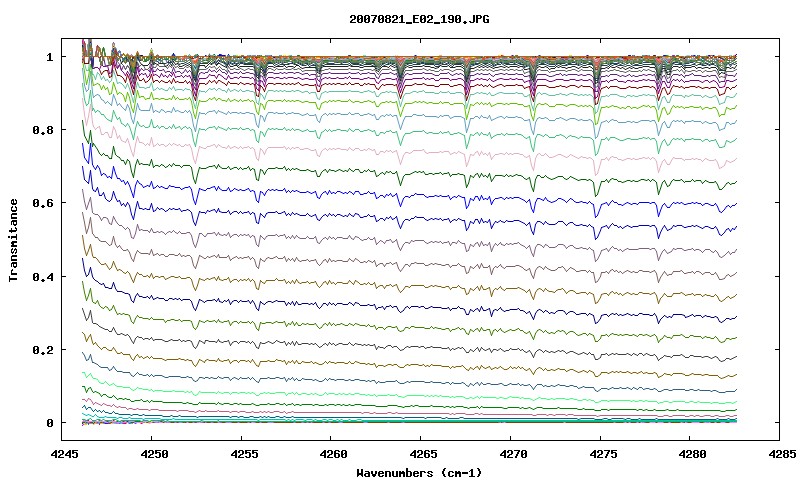Click the y-axis tick label 0.4
Image resolution: width=800 pixels, height=480 pixels.
click(43, 276)
